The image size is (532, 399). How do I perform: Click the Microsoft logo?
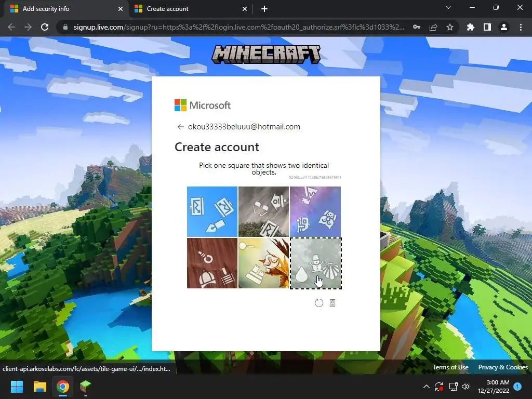pos(203,105)
